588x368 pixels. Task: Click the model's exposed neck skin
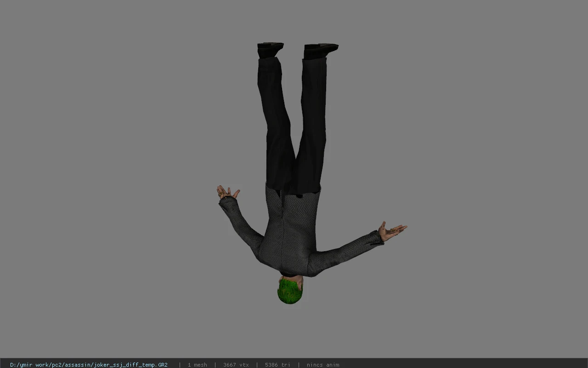coord(298,281)
